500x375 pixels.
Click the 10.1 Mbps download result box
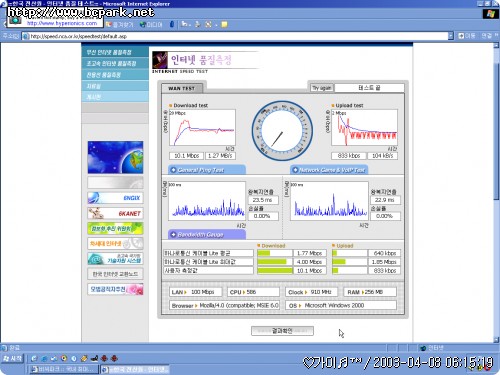186,156
